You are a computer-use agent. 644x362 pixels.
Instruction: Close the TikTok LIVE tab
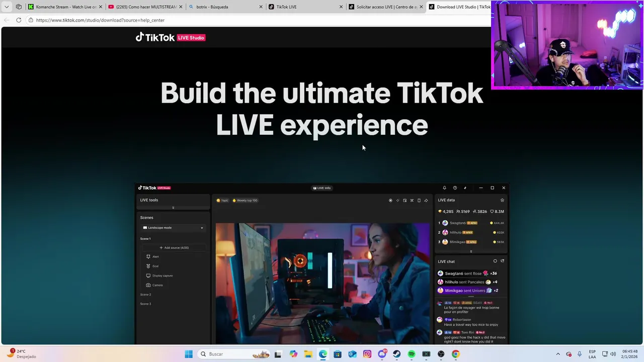[x=341, y=7]
